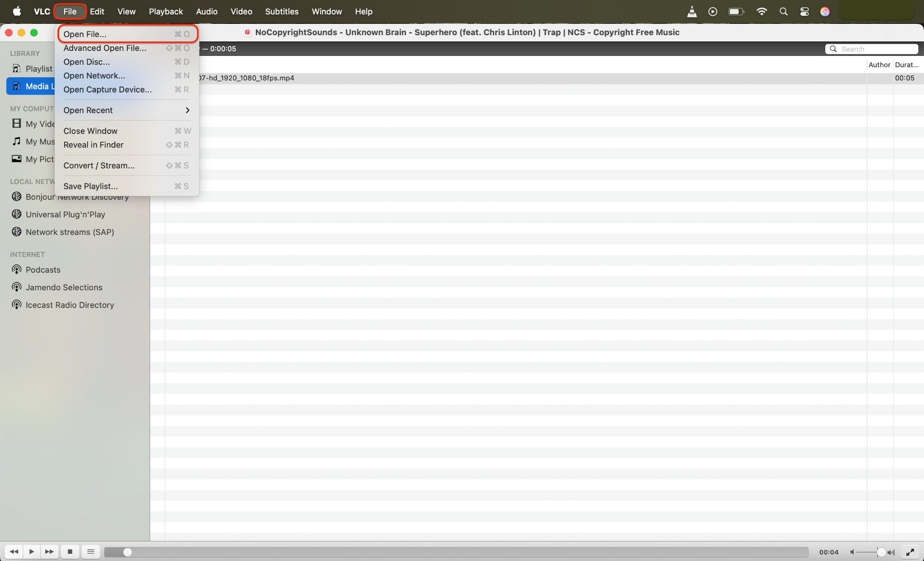Viewport: 924px width, 561px height.
Task: Open the Edit menu
Action: click(97, 11)
